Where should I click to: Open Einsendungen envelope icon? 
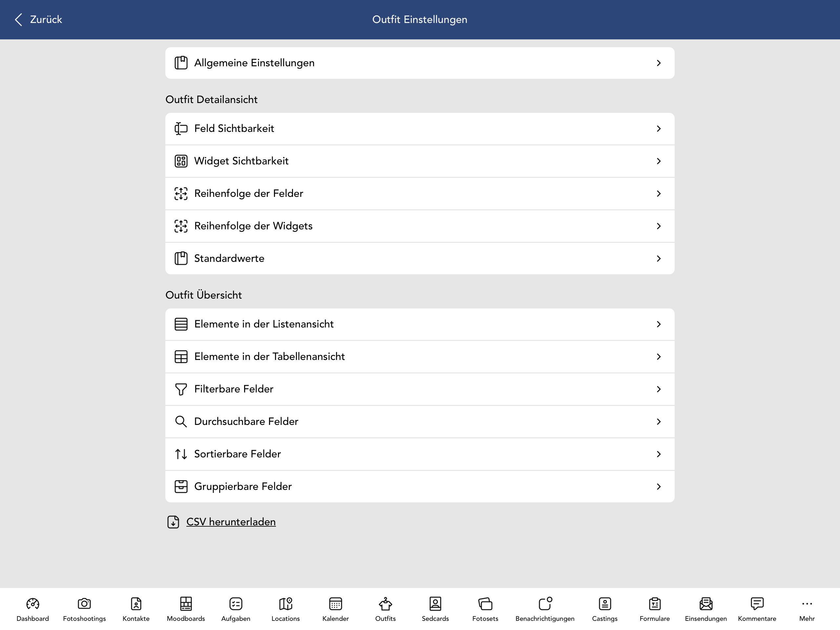pos(705,604)
